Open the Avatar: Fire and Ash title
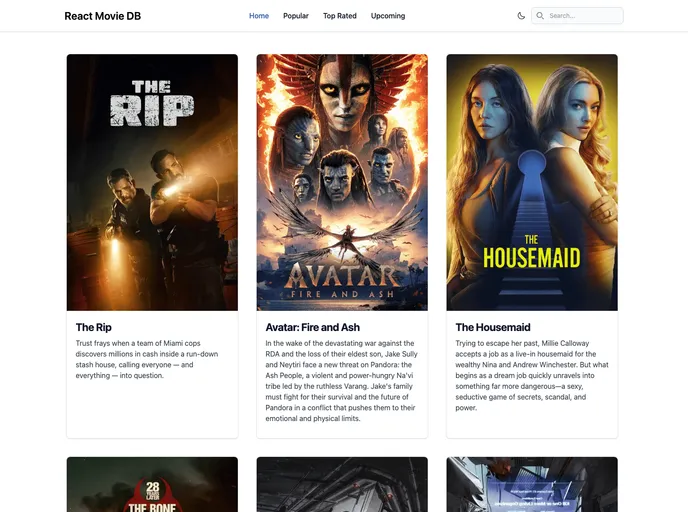688x512 pixels. [x=313, y=327]
